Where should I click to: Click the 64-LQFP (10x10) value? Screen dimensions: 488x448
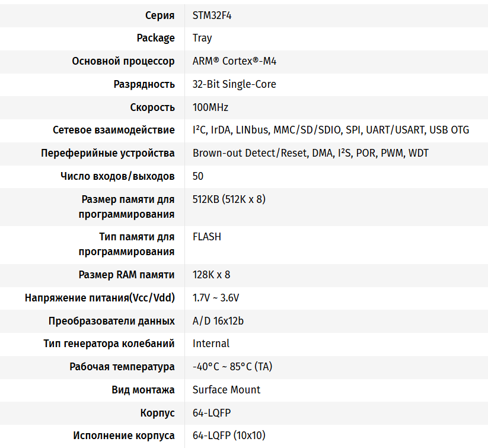pos(229,436)
